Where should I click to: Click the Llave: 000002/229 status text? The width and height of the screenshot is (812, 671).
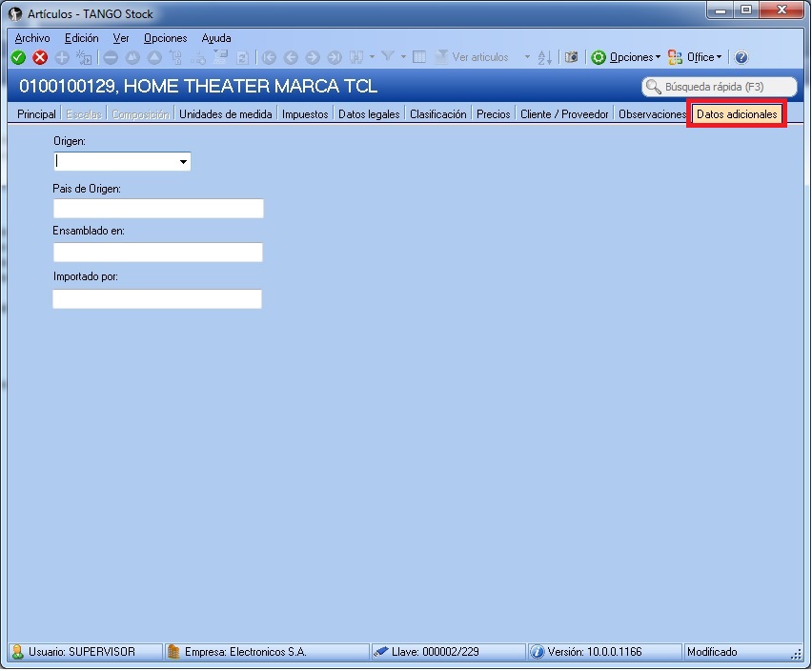435,652
